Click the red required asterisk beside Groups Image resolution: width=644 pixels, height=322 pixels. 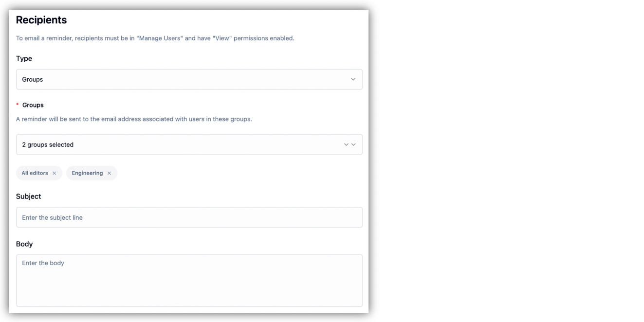pos(18,105)
